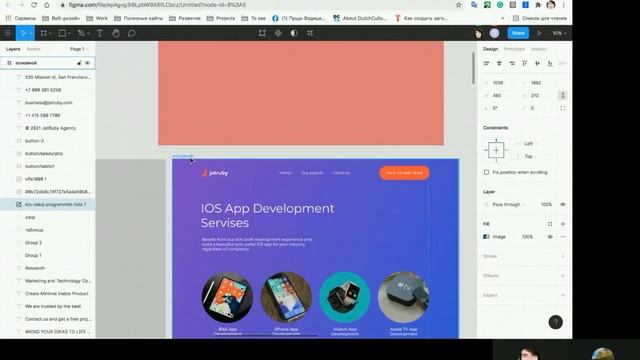
Task: Click the Align vertical centers icon
Action: click(537, 63)
